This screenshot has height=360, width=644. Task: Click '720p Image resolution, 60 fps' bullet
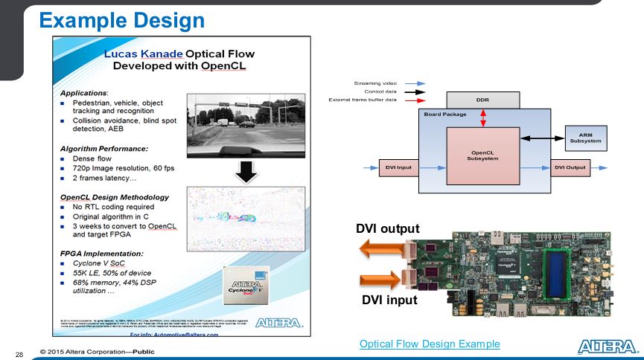click(123, 168)
